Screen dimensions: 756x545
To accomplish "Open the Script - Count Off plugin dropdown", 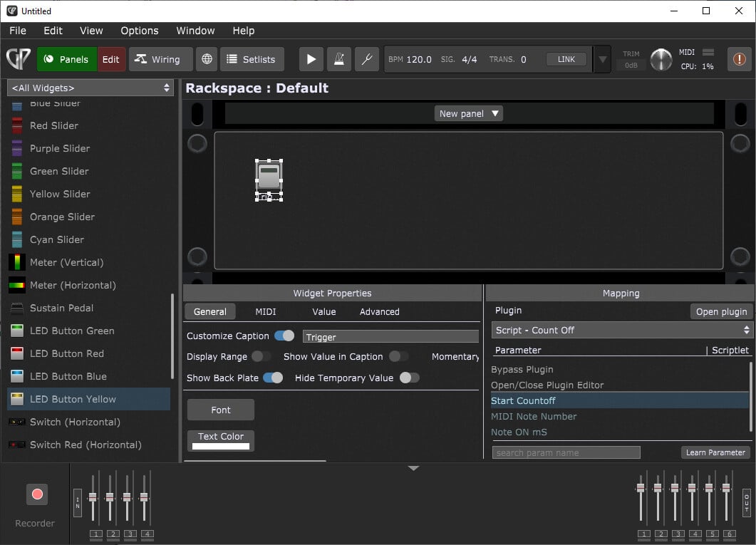I will coord(622,330).
